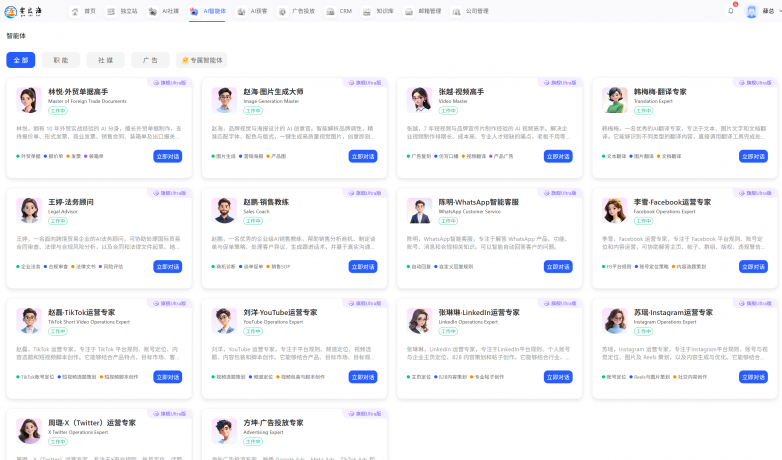Click the 邮箱管理 icon in top navigation
The width and height of the screenshot is (782, 460).
[409, 11]
